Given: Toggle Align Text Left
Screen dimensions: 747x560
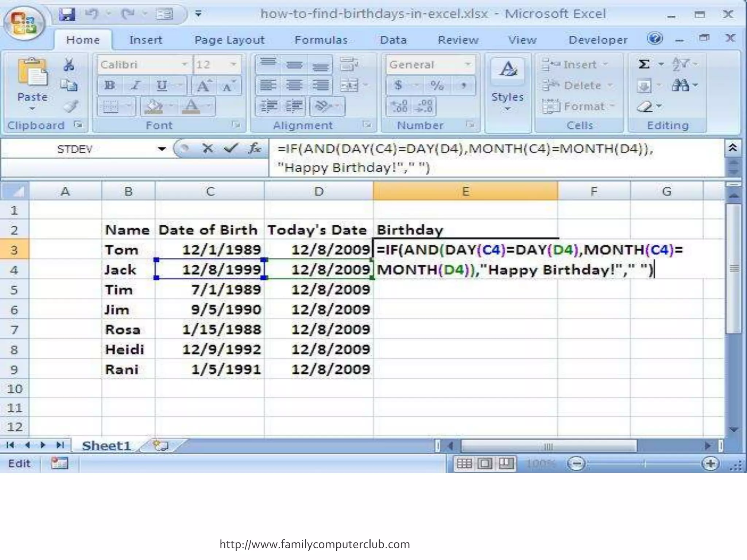Looking at the screenshot, I should pos(268,85).
